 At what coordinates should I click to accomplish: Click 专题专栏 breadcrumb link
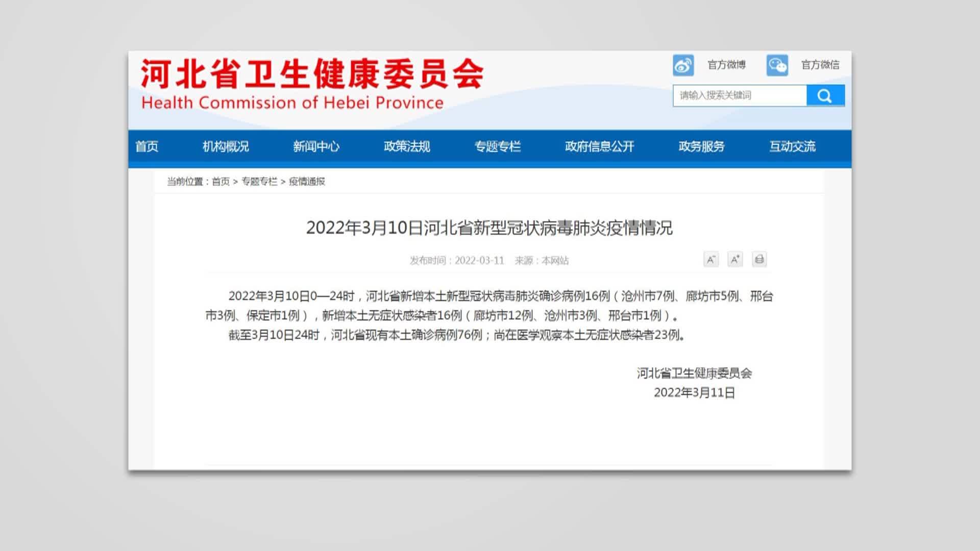tap(259, 182)
